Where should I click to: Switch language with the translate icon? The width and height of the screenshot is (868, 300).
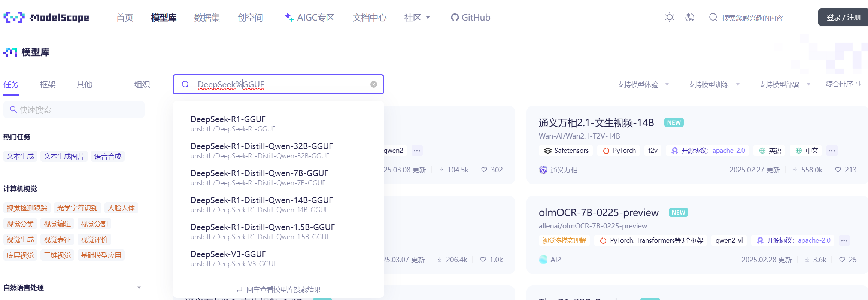[x=690, y=17]
